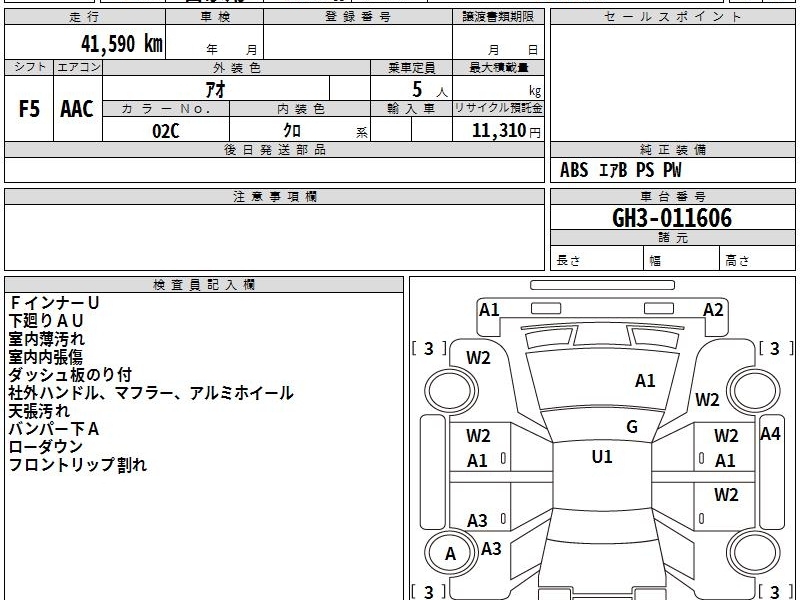
Task: Select the 社外ハンドル、マフラー、アルミホイール note
Action: coord(151,393)
